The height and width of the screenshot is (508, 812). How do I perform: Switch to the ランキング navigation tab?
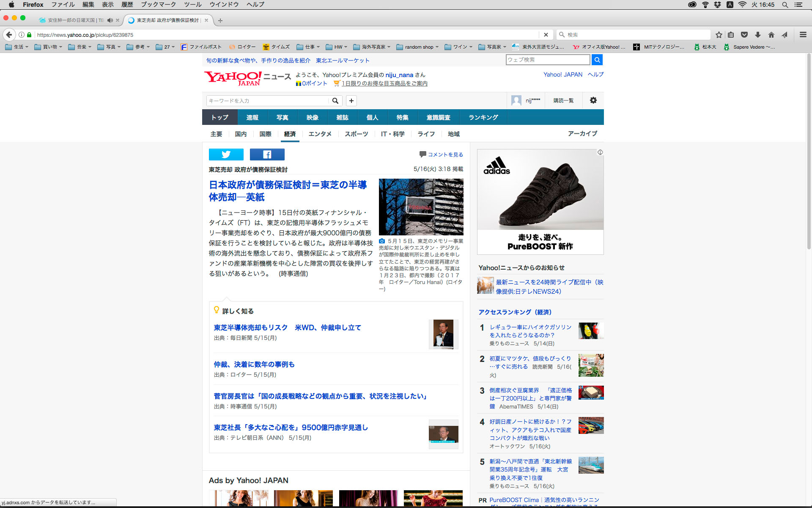483,117
